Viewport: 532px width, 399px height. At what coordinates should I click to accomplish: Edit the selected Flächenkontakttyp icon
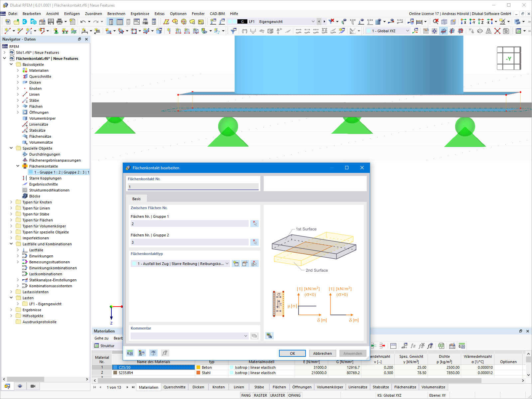click(x=245, y=264)
